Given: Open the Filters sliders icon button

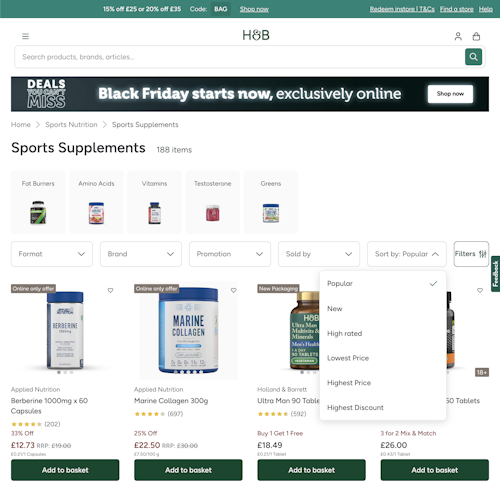Looking at the screenshot, I should point(471,254).
